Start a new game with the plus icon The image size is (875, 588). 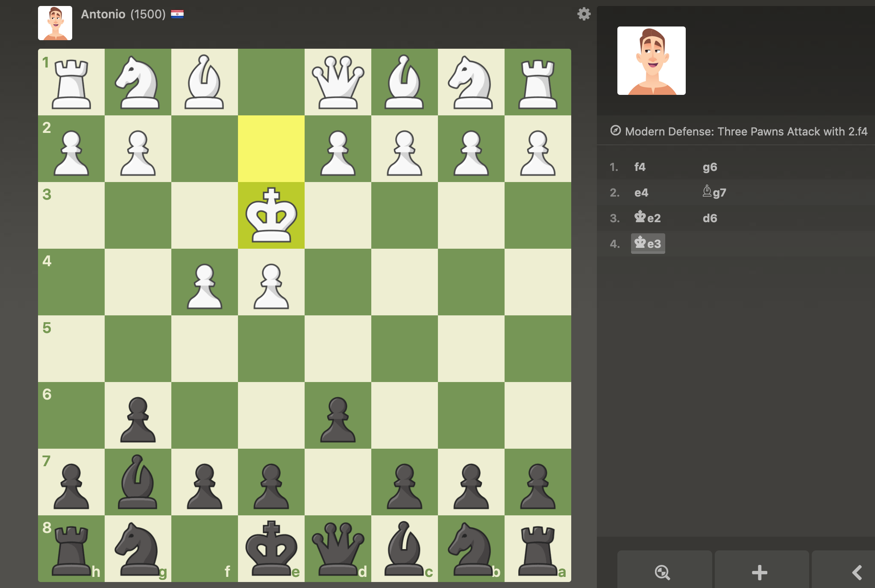pos(758,573)
